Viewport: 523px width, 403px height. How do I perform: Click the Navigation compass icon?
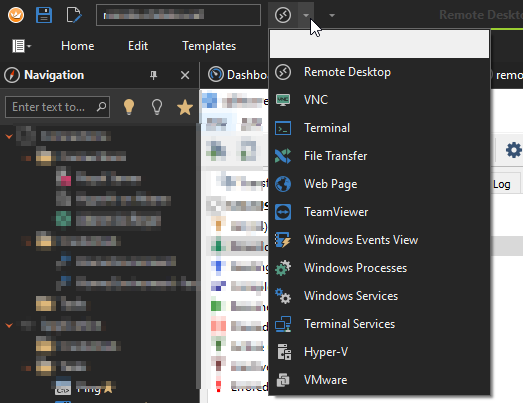[12, 75]
